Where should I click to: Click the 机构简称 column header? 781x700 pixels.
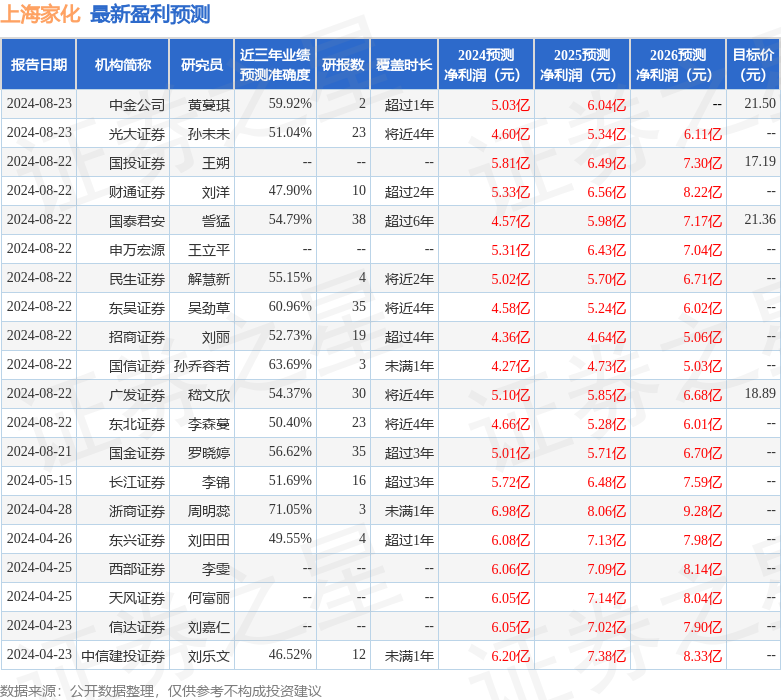coord(123,65)
